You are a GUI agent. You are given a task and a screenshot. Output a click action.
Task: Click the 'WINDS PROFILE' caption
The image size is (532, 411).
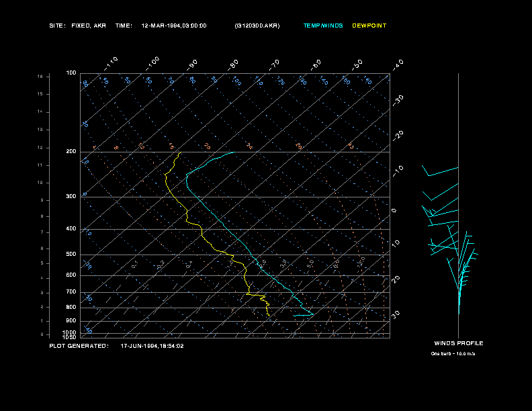click(x=459, y=343)
